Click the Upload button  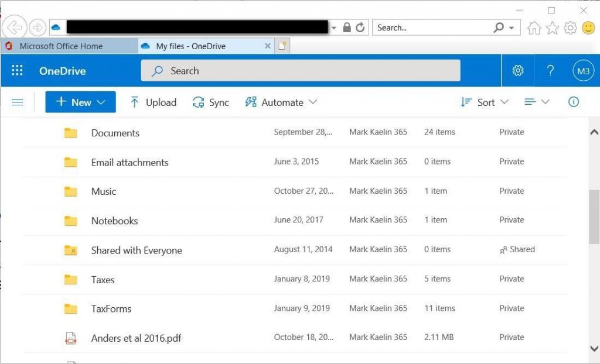[153, 102]
